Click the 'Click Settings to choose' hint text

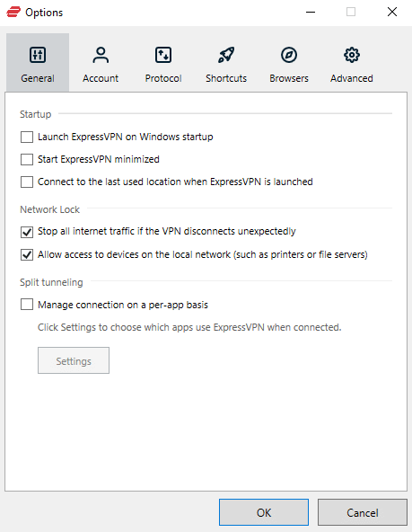point(189,327)
